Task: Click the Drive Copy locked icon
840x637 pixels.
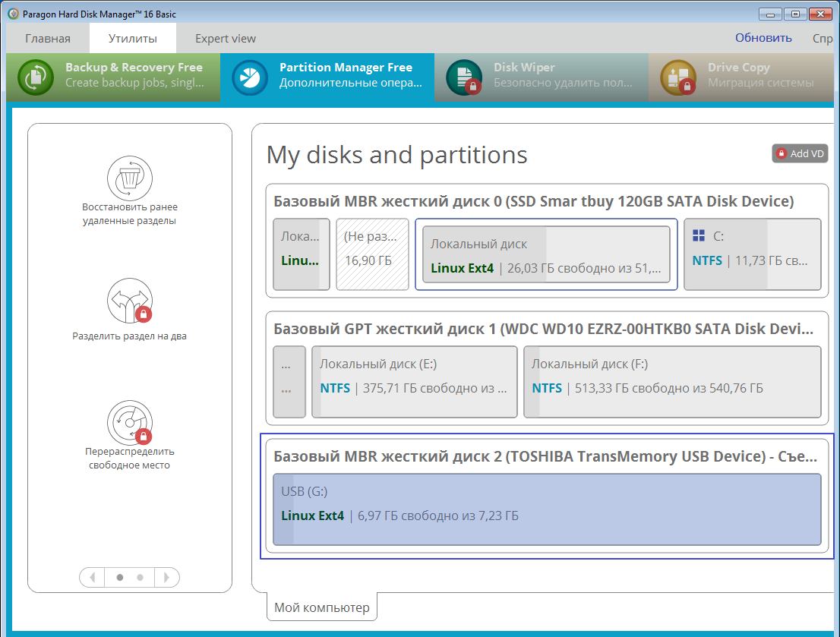Action: click(x=678, y=77)
